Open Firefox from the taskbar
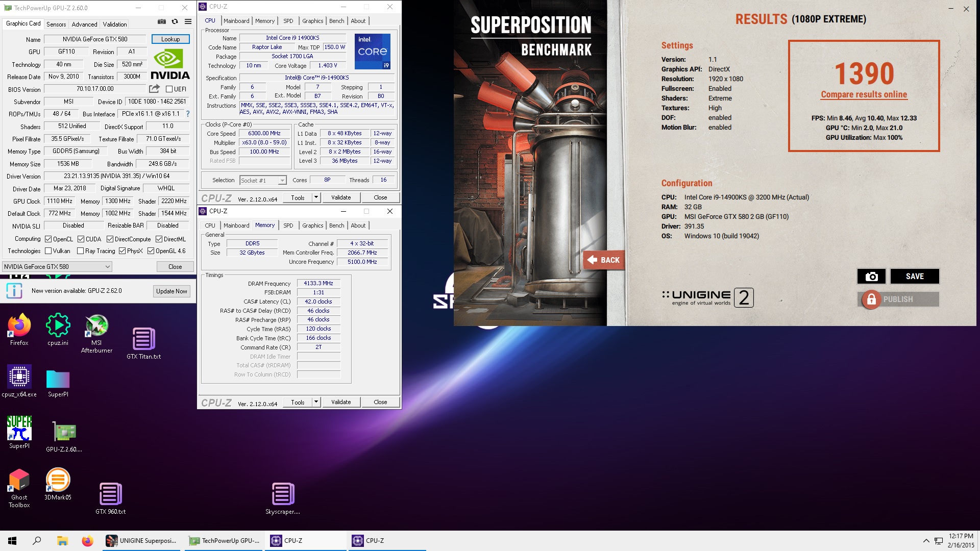The image size is (980, 551). pyautogui.click(x=87, y=541)
